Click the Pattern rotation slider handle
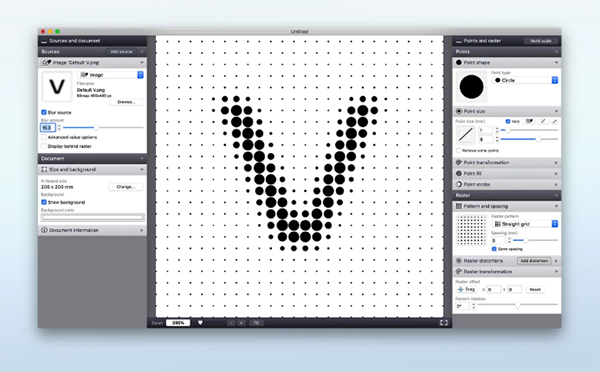The image size is (600, 372). (x=518, y=305)
